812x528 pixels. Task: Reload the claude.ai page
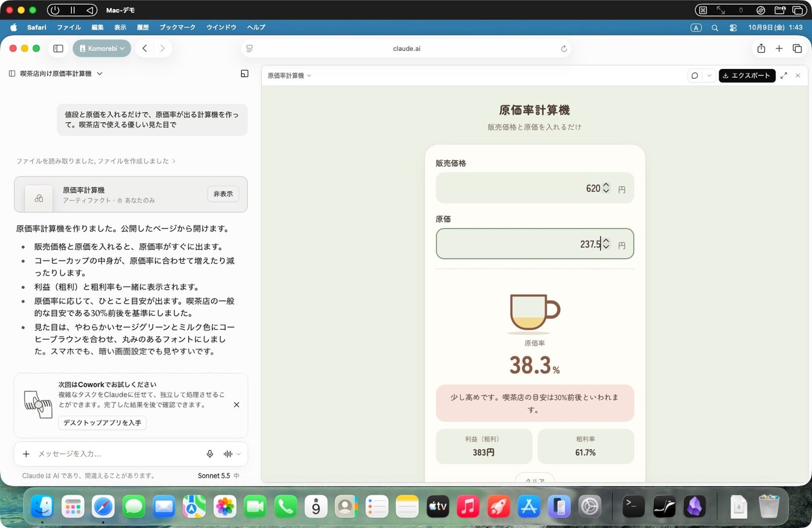coord(564,49)
